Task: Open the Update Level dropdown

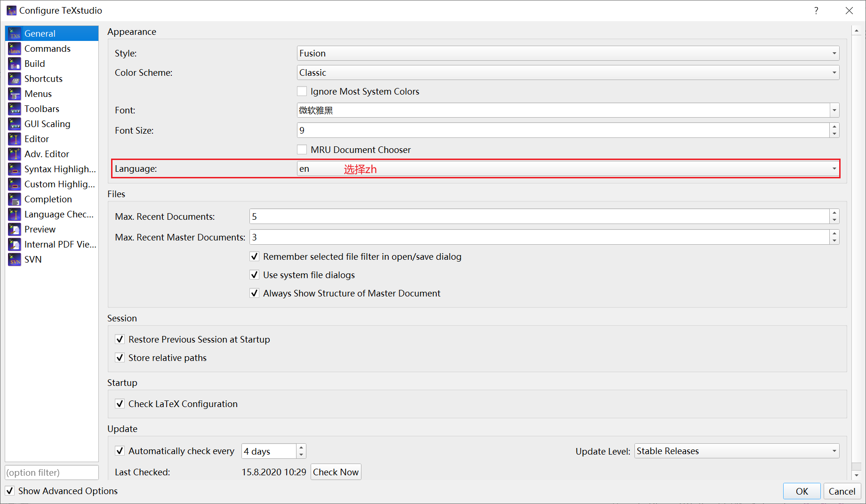Action: point(737,451)
